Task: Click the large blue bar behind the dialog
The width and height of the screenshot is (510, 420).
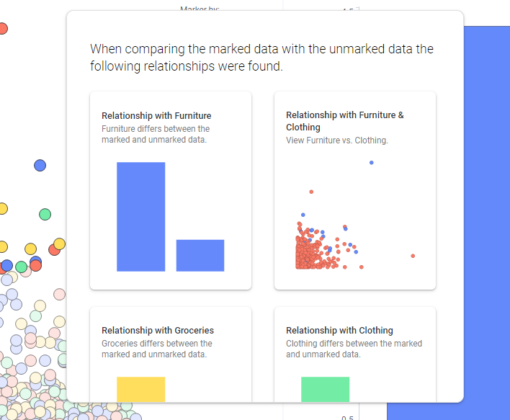Action: [486, 215]
